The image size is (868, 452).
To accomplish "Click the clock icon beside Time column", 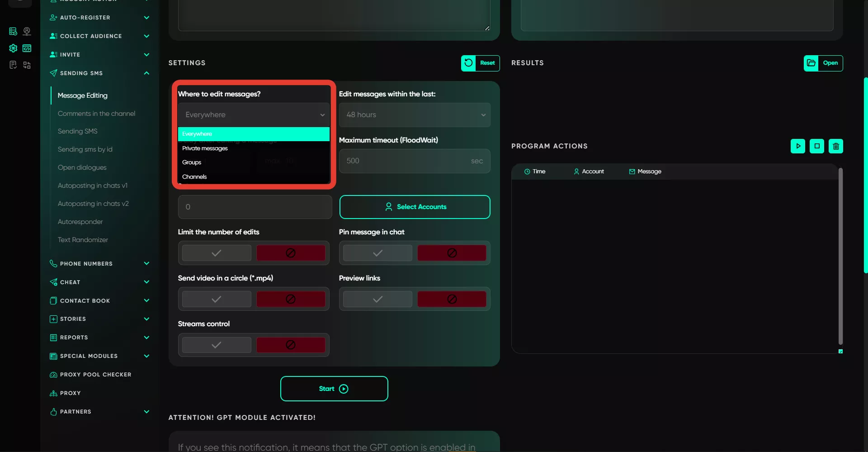I will [x=527, y=171].
